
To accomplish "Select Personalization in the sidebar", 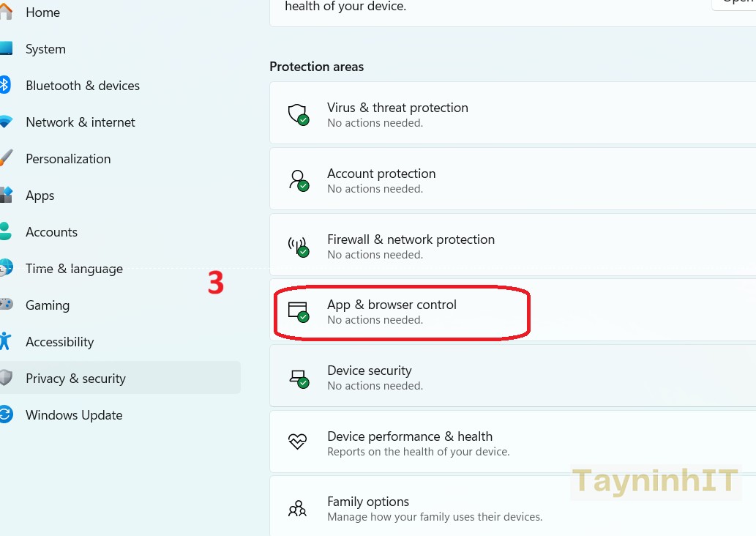I will [68, 159].
